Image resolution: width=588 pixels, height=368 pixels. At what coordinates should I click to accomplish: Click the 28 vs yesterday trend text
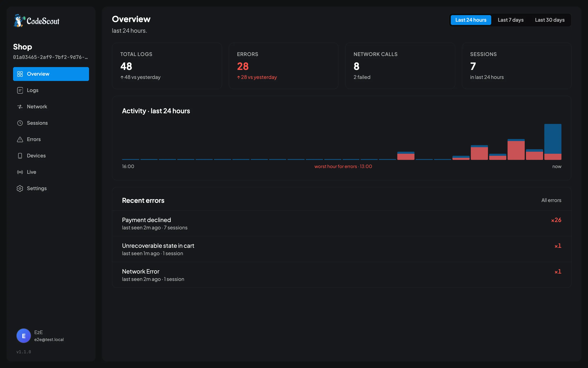point(257,77)
